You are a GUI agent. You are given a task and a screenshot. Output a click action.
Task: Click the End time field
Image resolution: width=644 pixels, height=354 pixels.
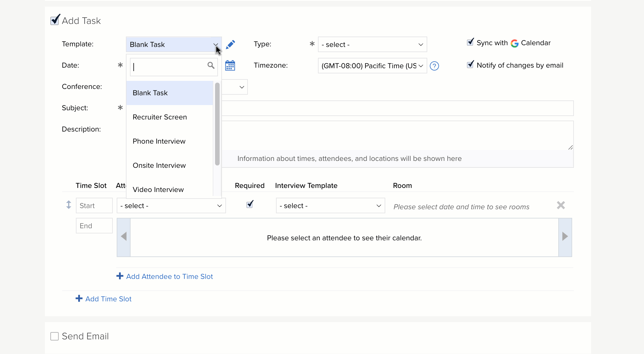[94, 226]
